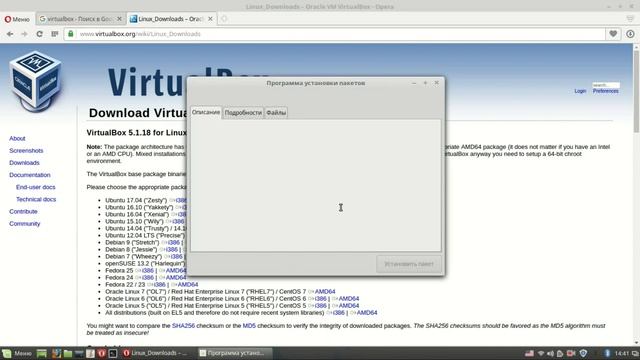Image resolution: width=640 pixels, height=360 pixels.
Task: Open the Mint Меню on taskbar
Action: (x=17, y=353)
